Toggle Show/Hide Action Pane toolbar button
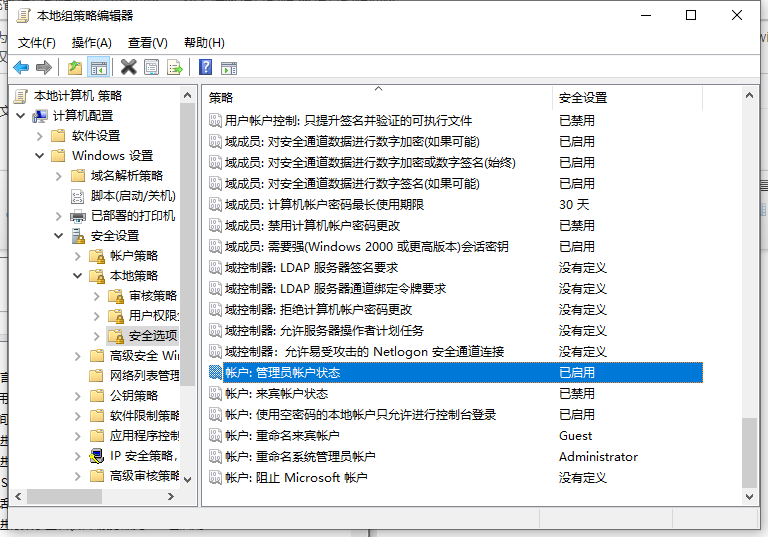The width and height of the screenshot is (768, 537). coord(229,68)
